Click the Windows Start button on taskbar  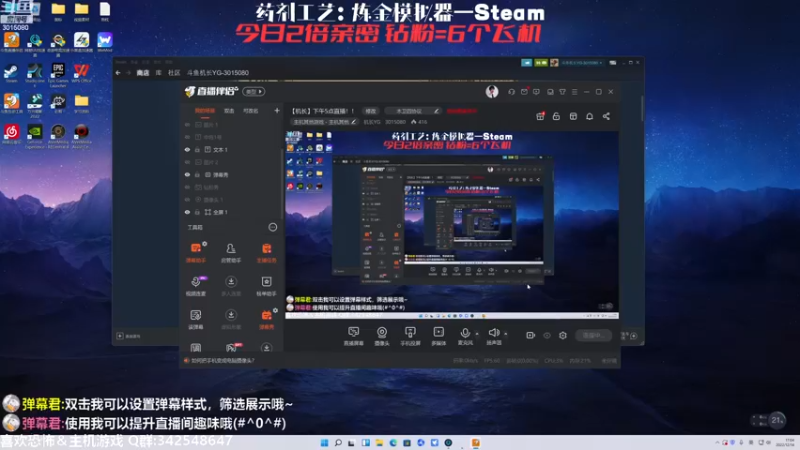[324, 442]
